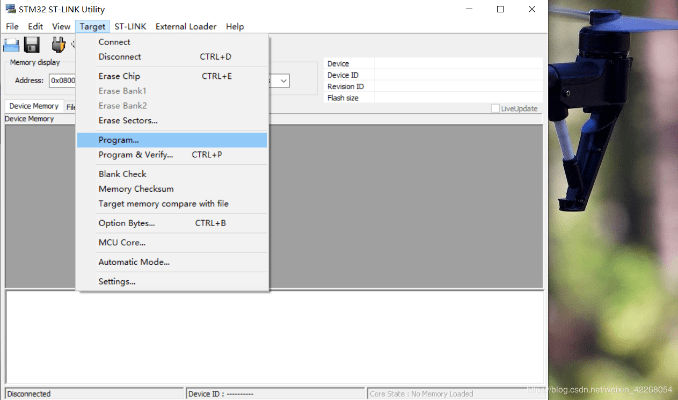The width and height of the screenshot is (678, 400).
Task: Click the open file toolbar icon
Action: click(x=11, y=44)
